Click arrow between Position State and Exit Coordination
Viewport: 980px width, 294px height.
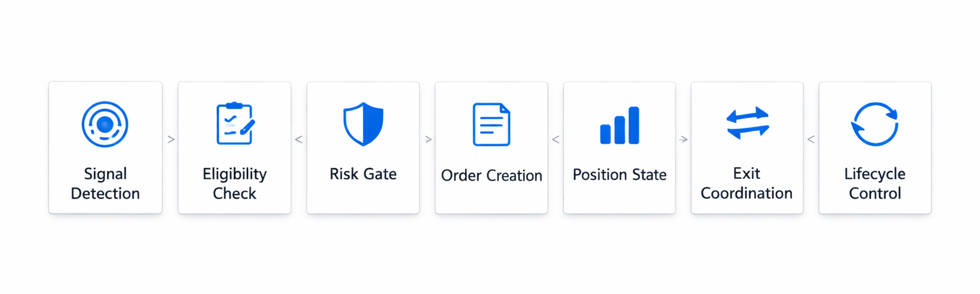(x=684, y=140)
